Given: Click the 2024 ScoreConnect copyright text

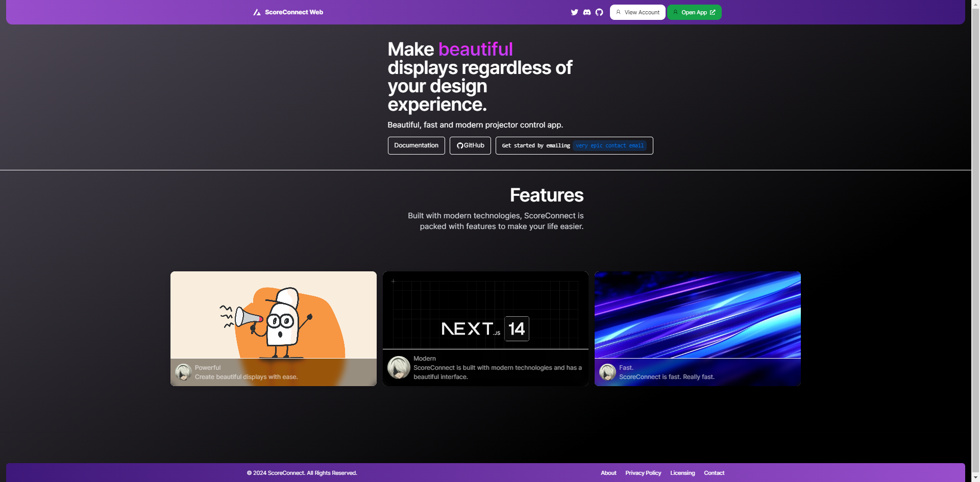Looking at the screenshot, I should pyautogui.click(x=302, y=473).
